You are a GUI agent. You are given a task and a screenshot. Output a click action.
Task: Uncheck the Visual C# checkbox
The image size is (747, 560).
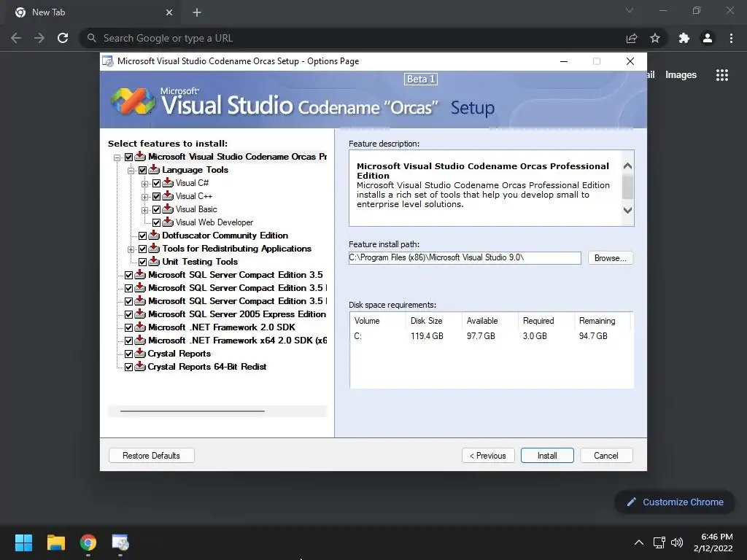pyautogui.click(x=156, y=183)
